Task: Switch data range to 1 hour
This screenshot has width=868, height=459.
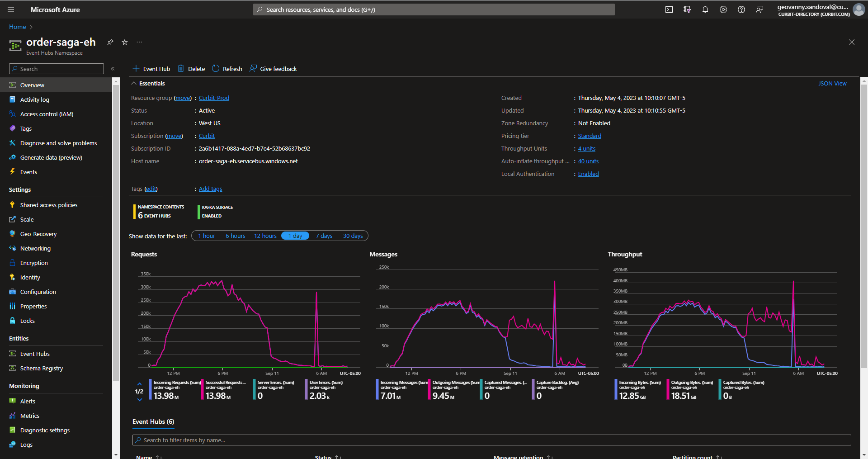Action: [207, 236]
